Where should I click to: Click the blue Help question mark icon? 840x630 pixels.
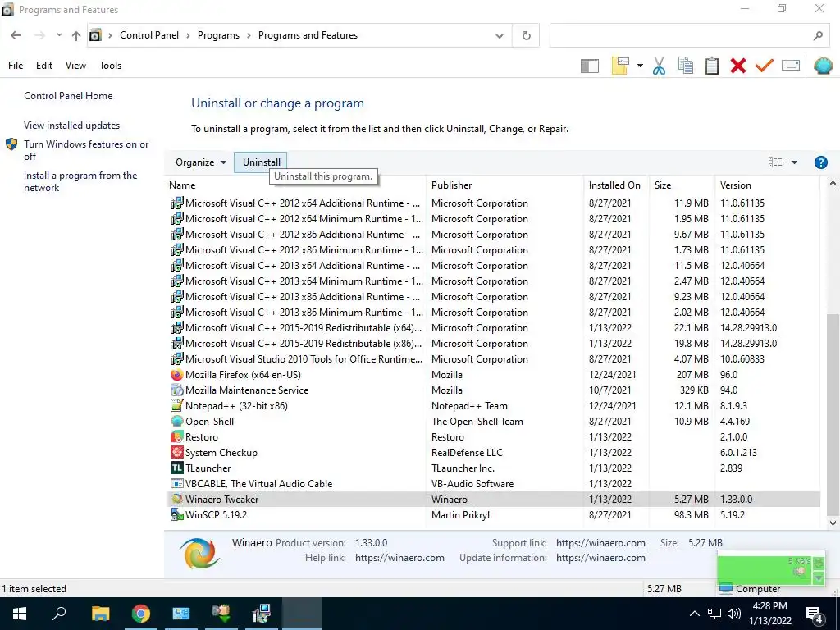(x=820, y=162)
